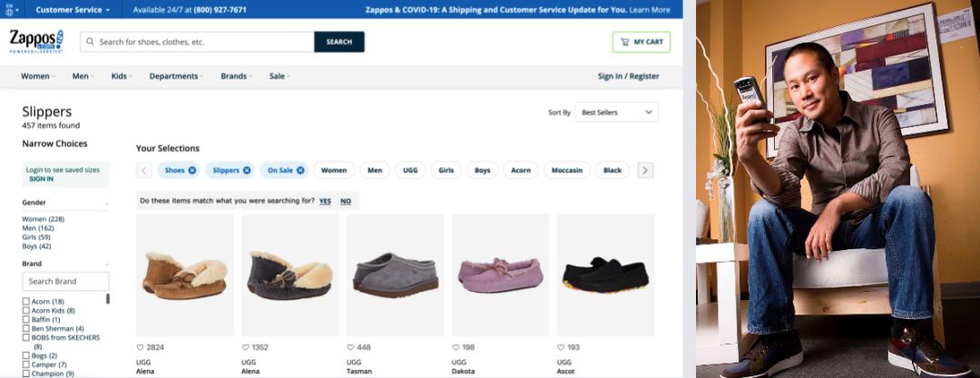Answer YES to items match question
This screenshot has width=980, height=378.
coord(325,201)
